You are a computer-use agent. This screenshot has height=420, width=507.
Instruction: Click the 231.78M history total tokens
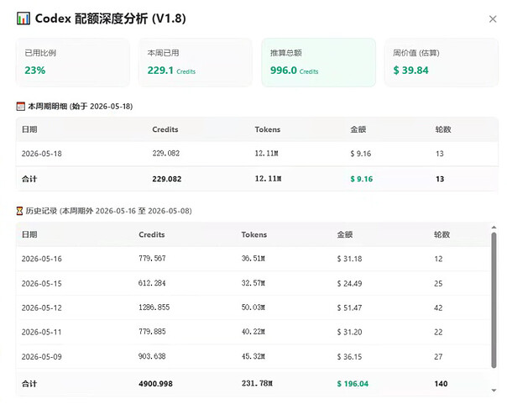coord(257,383)
